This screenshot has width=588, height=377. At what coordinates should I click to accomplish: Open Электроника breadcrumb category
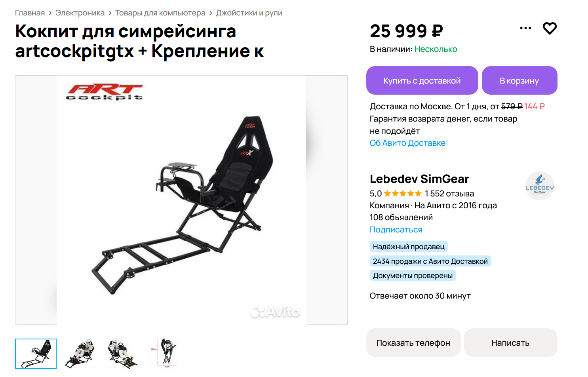pos(80,13)
